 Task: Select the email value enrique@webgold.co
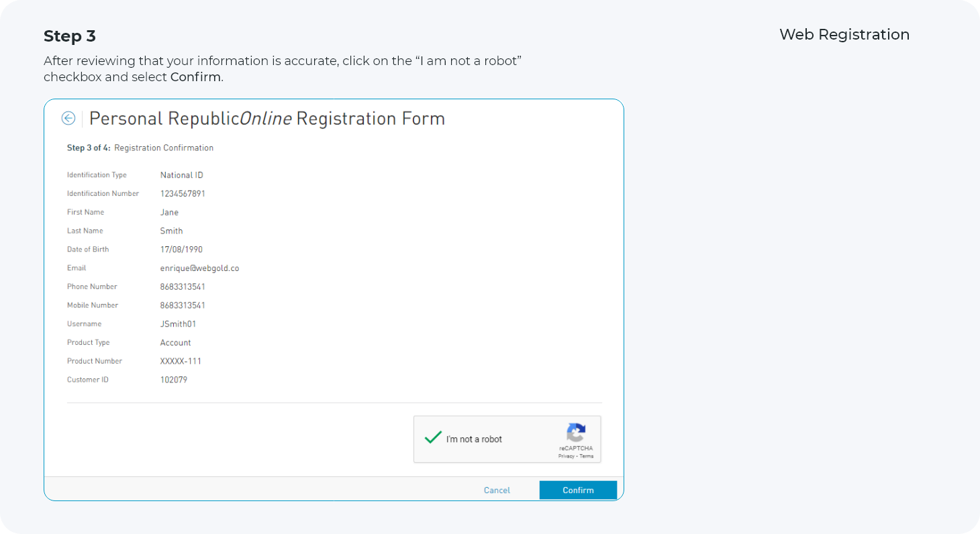coord(199,268)
